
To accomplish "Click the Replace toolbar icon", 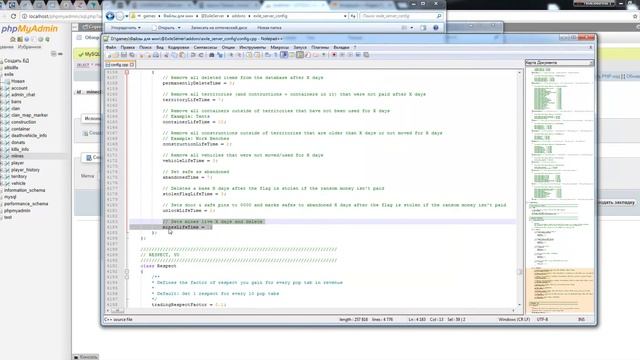I will [x=220, y=55].
